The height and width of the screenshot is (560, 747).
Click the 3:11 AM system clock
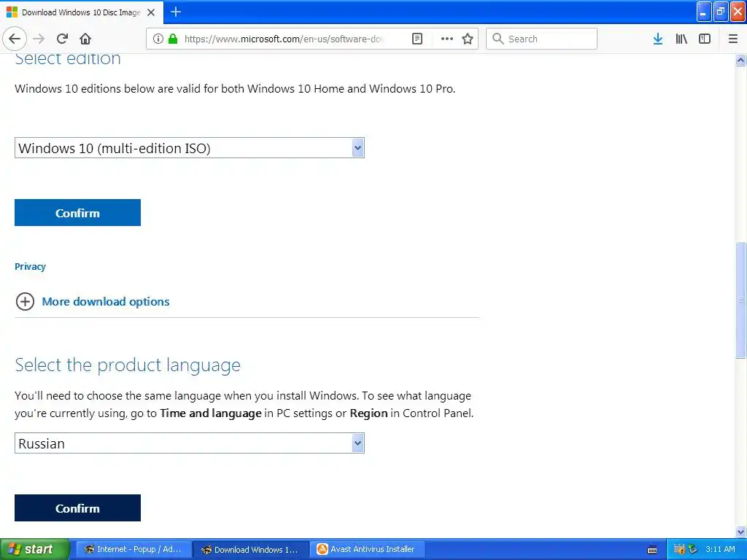coord(720,550)
